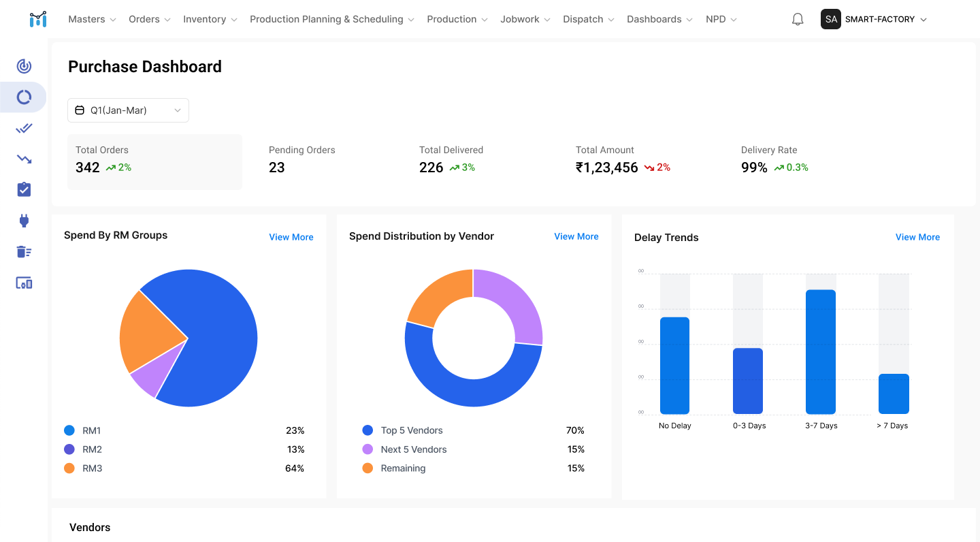Click the 3-7 Days bar in chart

(820, 352)
